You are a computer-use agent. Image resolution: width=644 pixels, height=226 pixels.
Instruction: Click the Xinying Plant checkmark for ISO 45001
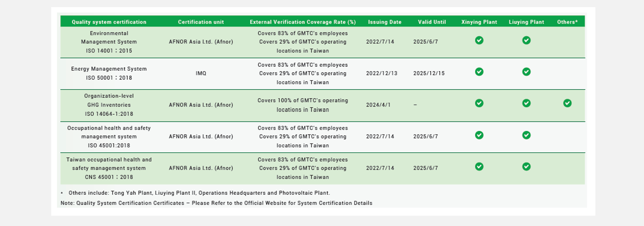pyautogui.click(x=479, y=135)
